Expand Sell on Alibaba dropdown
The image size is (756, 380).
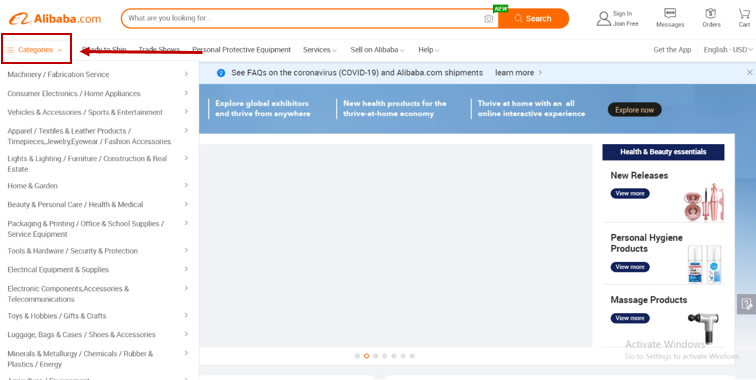click(378, 50)
